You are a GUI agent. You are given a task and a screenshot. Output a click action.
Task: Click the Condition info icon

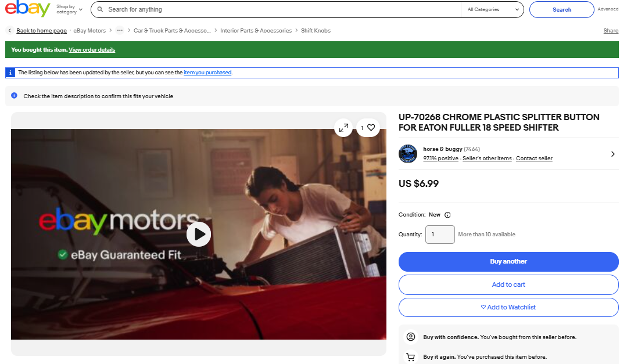point(447,215)
